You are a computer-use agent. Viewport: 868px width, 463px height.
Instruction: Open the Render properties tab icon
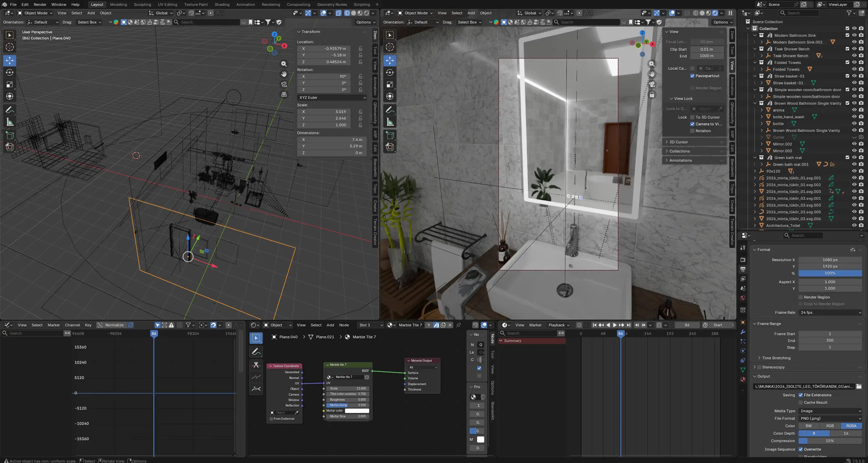(x=743, y=260)
